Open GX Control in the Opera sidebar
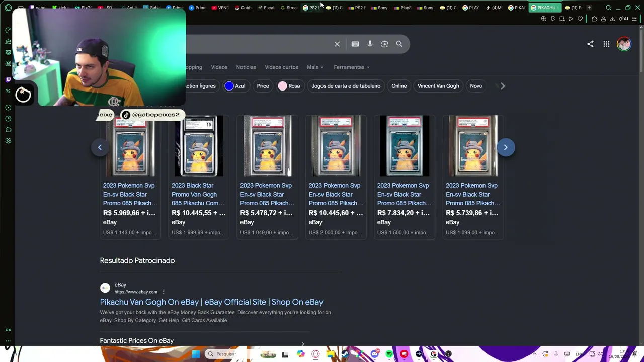The height and width of the screenshot is (362, 644). click(8, 30)
